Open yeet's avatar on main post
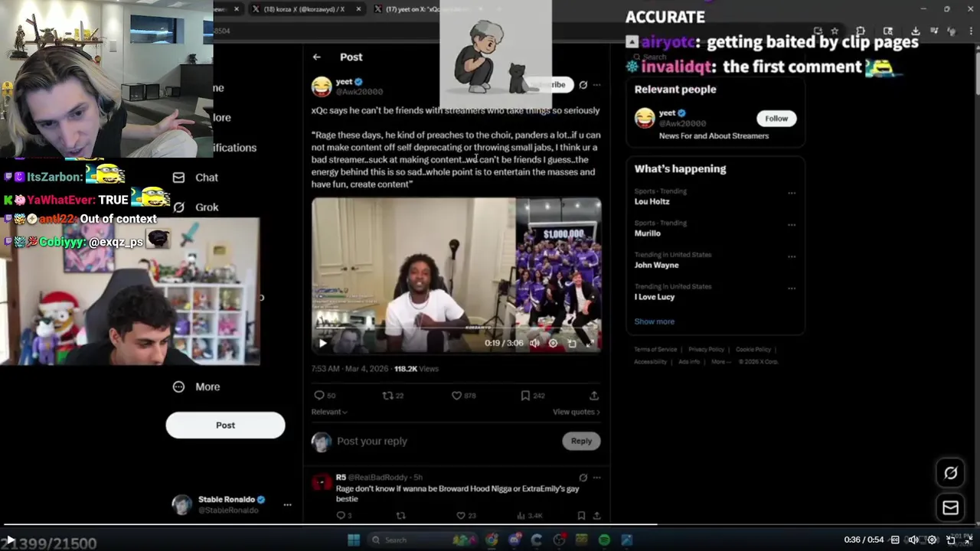 pyautogui.click(x=322, y=86)
